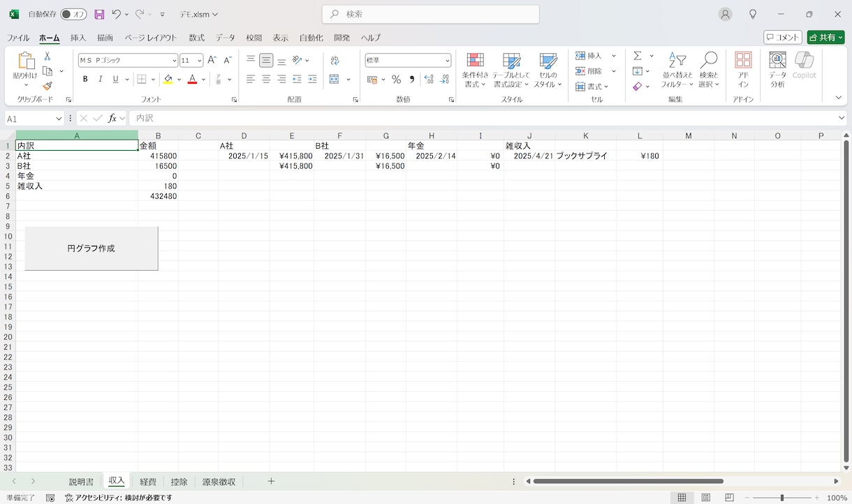Toggle the AutoSave (自動保存) switch
852x504 pixels.
tap(73, 14)
